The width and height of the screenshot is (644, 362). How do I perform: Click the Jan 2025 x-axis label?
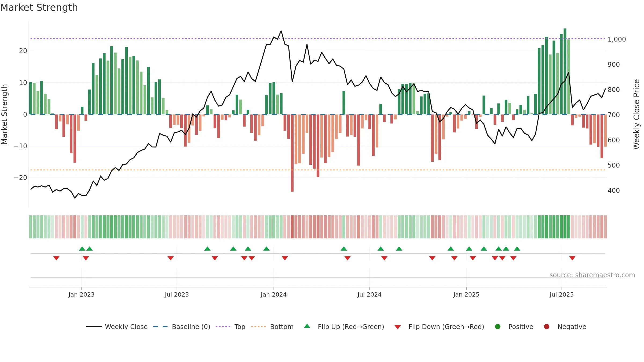(x=466, y=295)
